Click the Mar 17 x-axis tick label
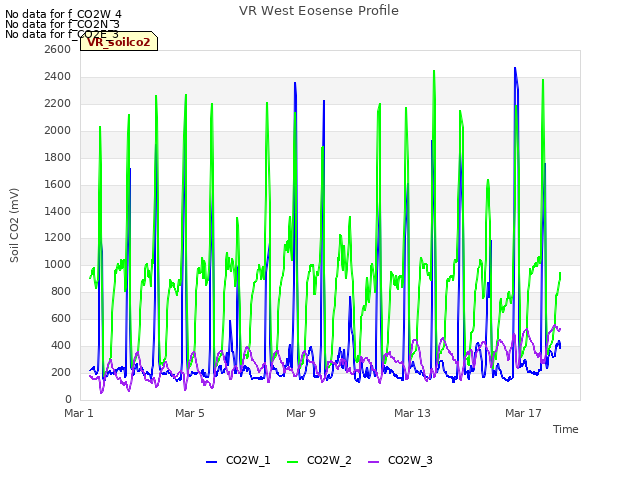 pos(523,413)
